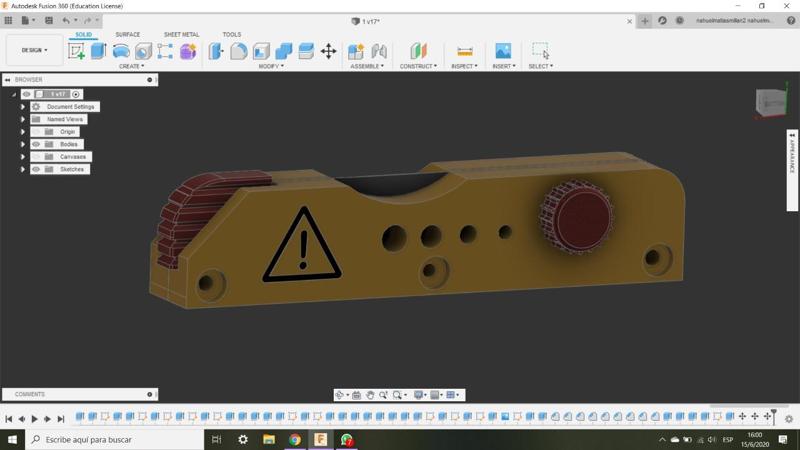Open the Construct menu dropdown
Viewport: 800px width, 450px height.
[418, 66]
